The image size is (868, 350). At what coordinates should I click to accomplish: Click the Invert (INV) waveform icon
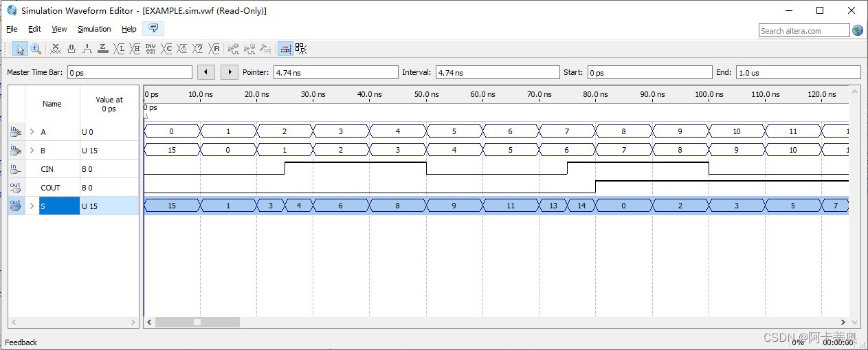click(x=151, y=49)
